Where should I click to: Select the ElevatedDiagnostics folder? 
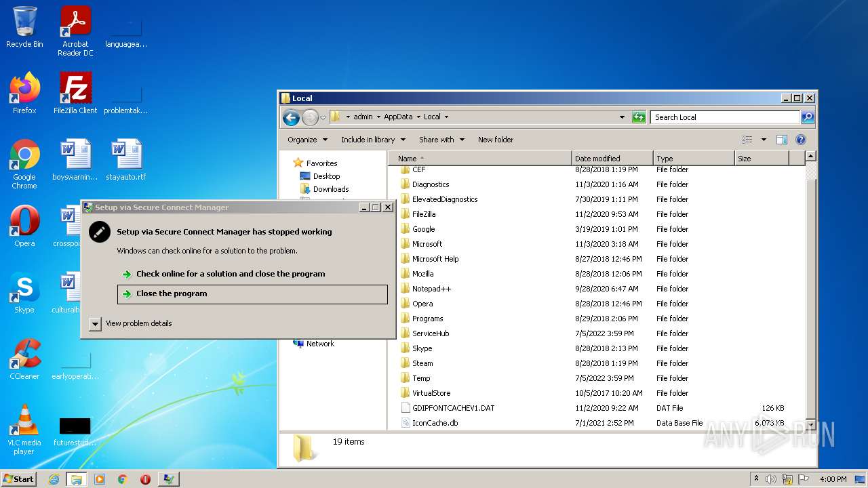445,199
